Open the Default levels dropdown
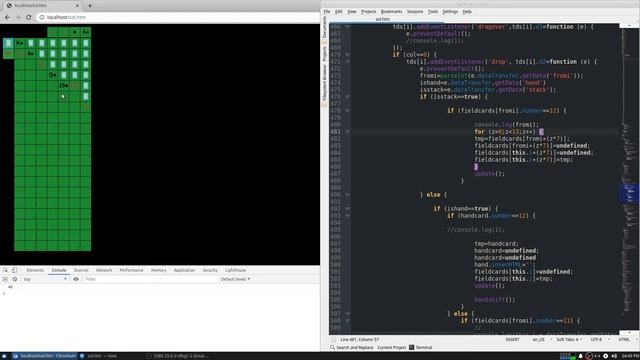The height and width of the screenshot is (360, 640). [235, 279]
